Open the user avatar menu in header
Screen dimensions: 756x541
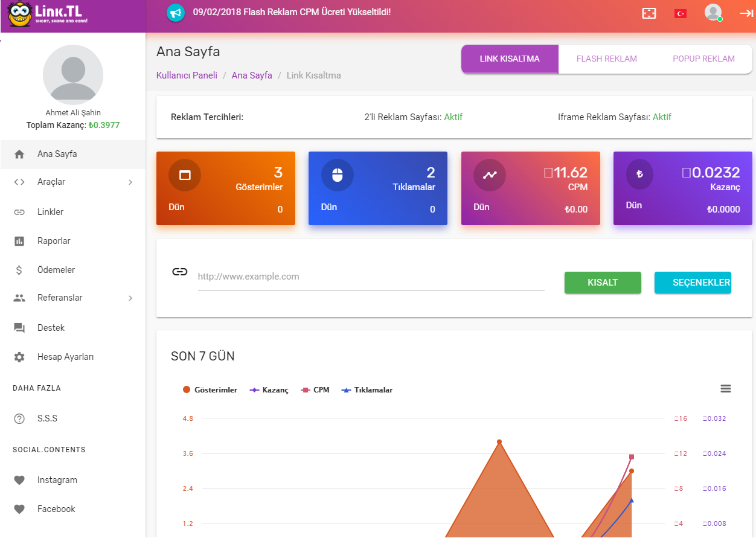coord(713,13)
